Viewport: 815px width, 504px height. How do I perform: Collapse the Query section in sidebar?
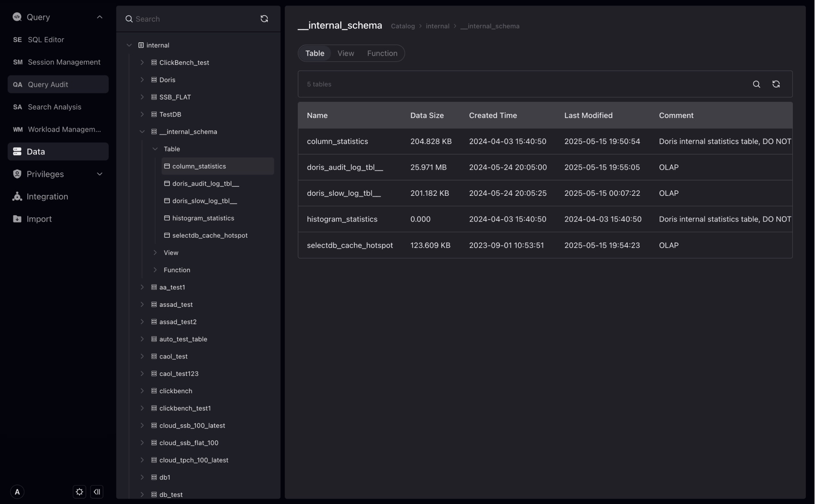(x=100, y=17)
